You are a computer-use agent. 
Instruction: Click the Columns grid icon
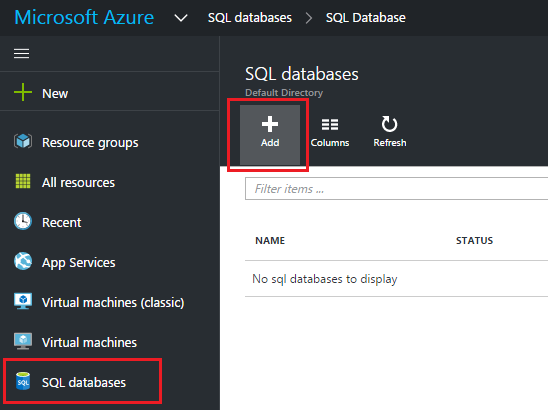pos(330,124)
